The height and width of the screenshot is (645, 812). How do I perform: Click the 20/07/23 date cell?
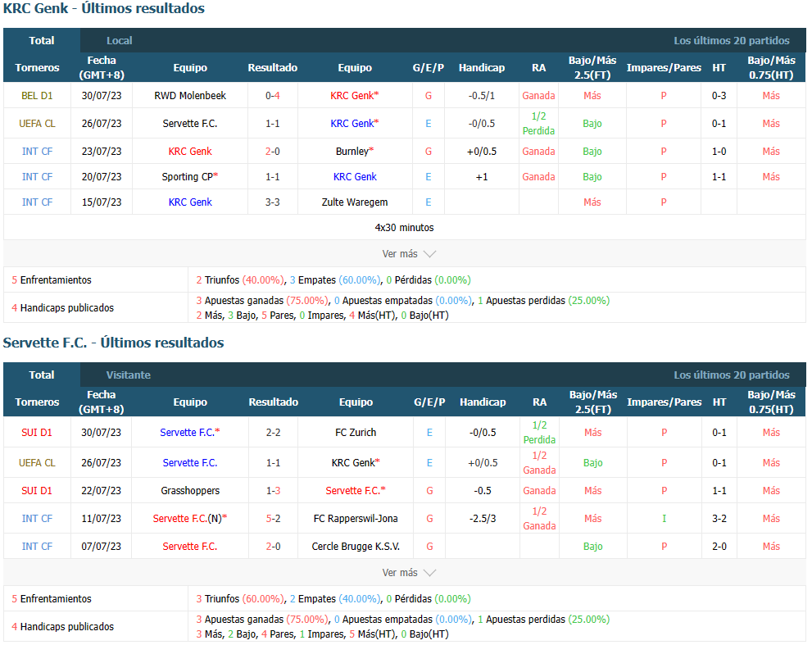pos(102,177)
